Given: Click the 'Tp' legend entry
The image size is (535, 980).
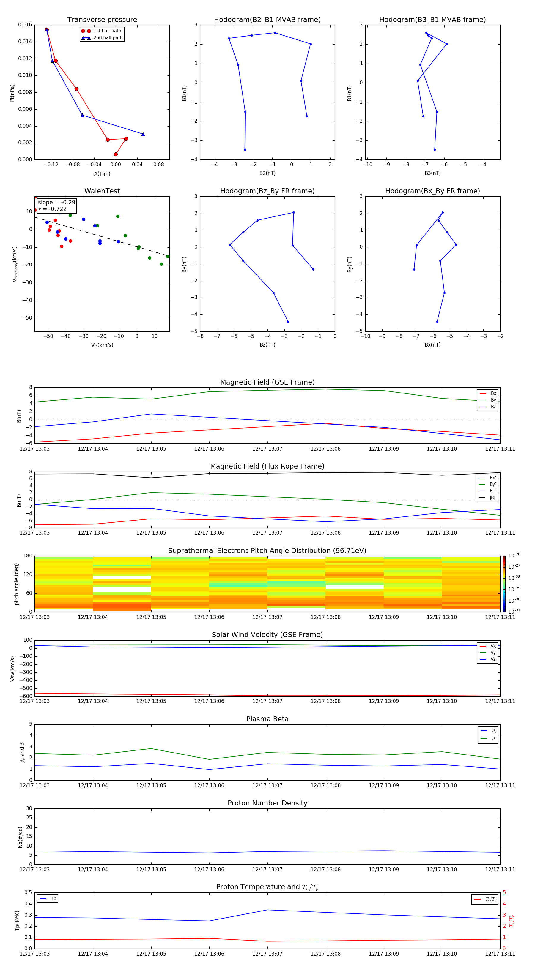Looking at the screenshot, I should tap(48, 899).
